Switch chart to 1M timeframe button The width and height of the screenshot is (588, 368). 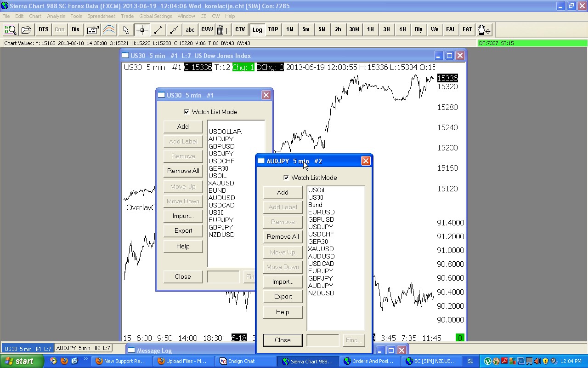(x=290, y=30)
